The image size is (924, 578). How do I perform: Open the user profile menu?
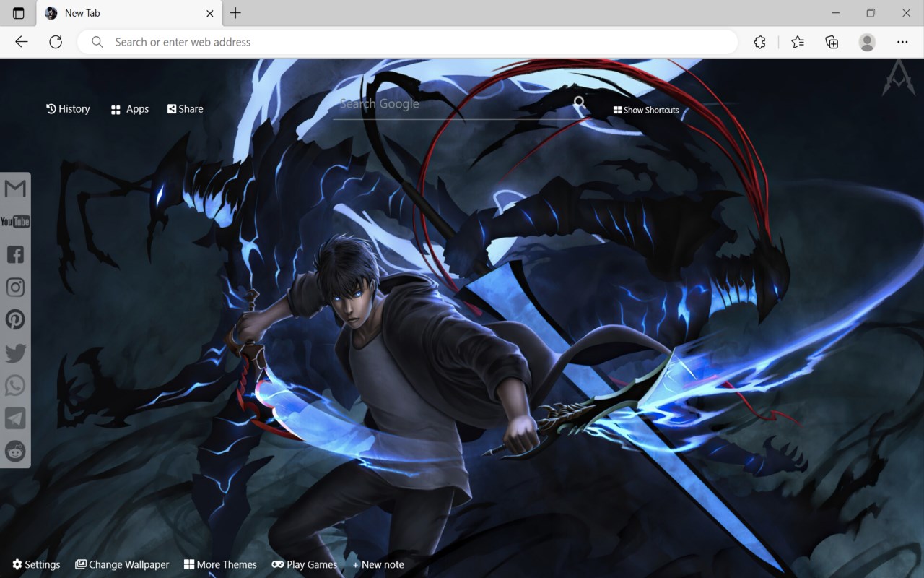[867, 42]
